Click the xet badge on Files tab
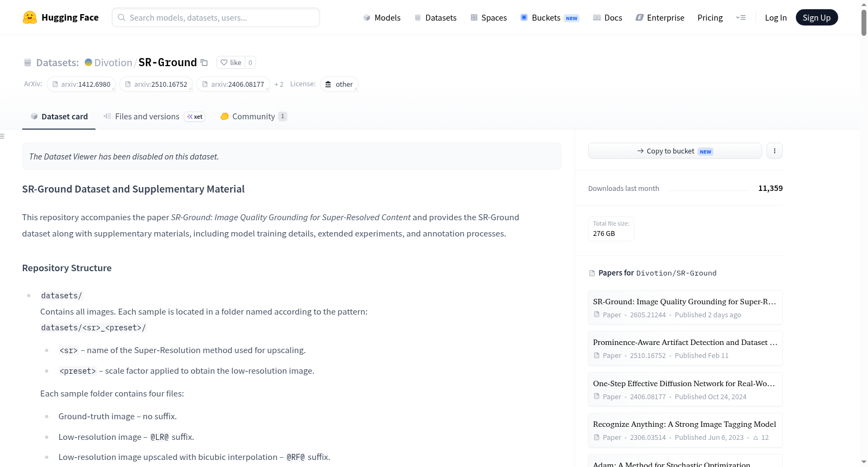This screenshot has height=467, width=868. point(195,117)
